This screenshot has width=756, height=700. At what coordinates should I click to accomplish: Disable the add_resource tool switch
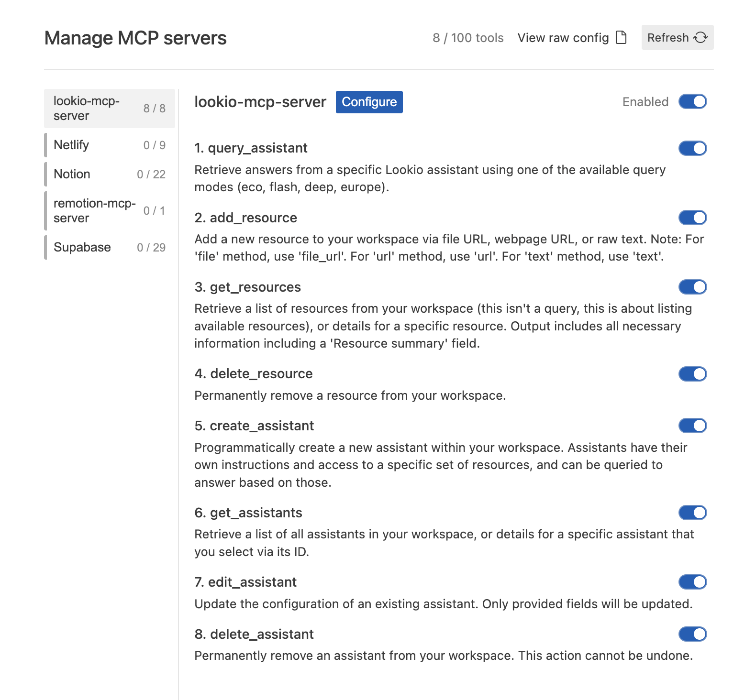pyautogui.click(x=692, y=218)
